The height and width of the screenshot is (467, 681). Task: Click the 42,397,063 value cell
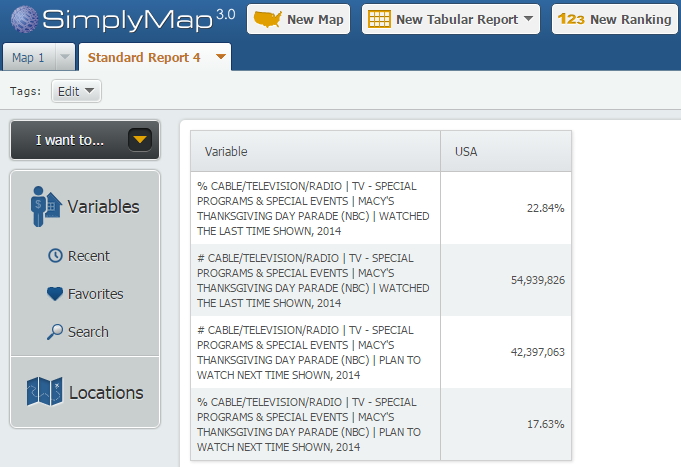tap(506, 352)
